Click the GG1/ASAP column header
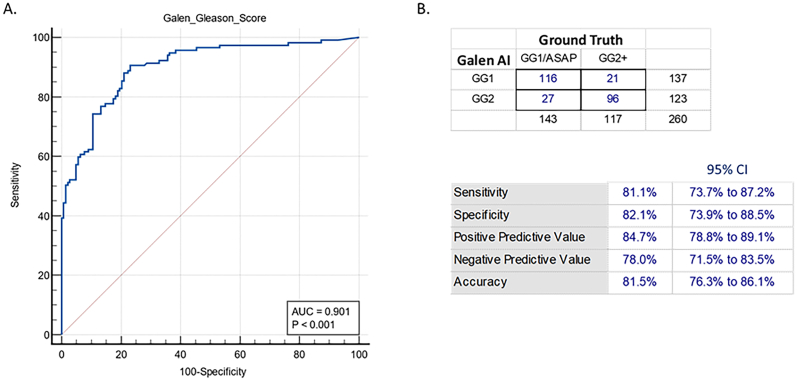This screenshot has height=381, width=797. click(x=549, y=60)
